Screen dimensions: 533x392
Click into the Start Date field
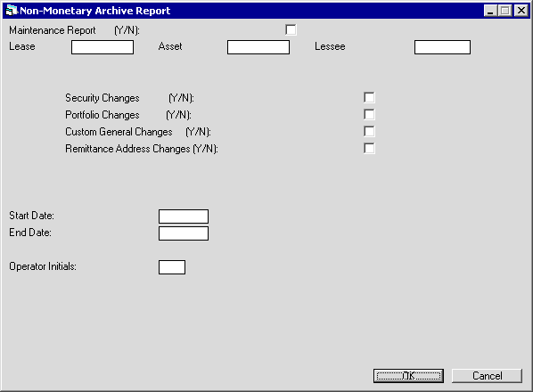tap(184, 216)
